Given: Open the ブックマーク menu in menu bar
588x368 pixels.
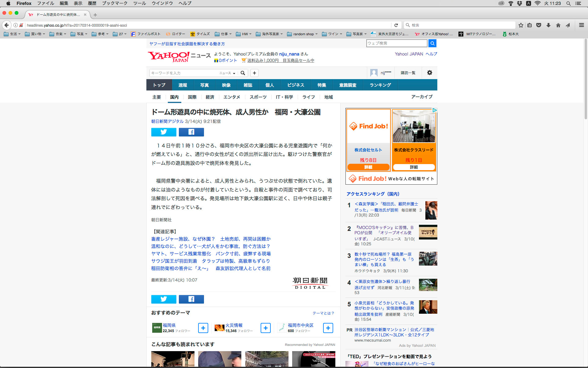Looking at the screenshot, I should 115,3.
